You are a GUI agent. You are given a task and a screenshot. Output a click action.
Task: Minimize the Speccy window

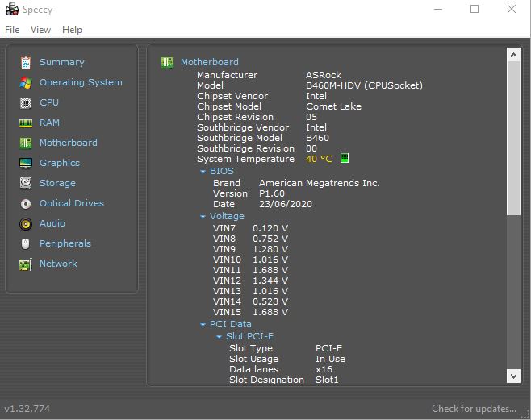(x=438, y=9)
